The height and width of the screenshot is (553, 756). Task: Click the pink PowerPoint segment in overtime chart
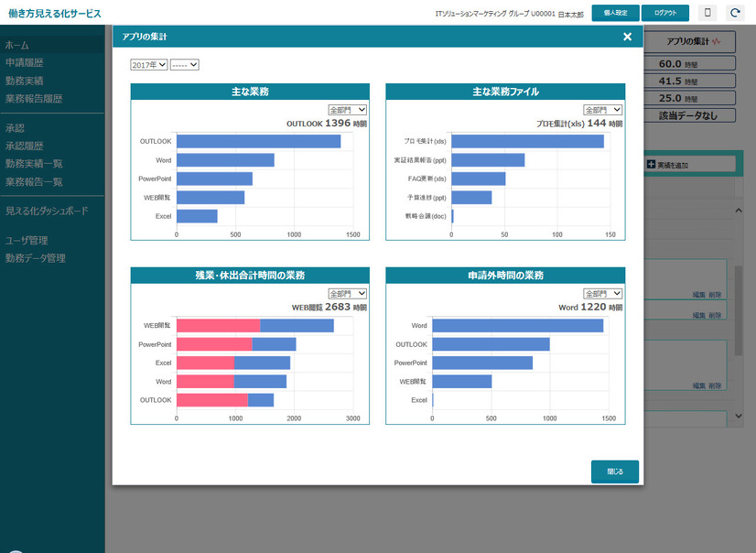[x=214, y=344]
